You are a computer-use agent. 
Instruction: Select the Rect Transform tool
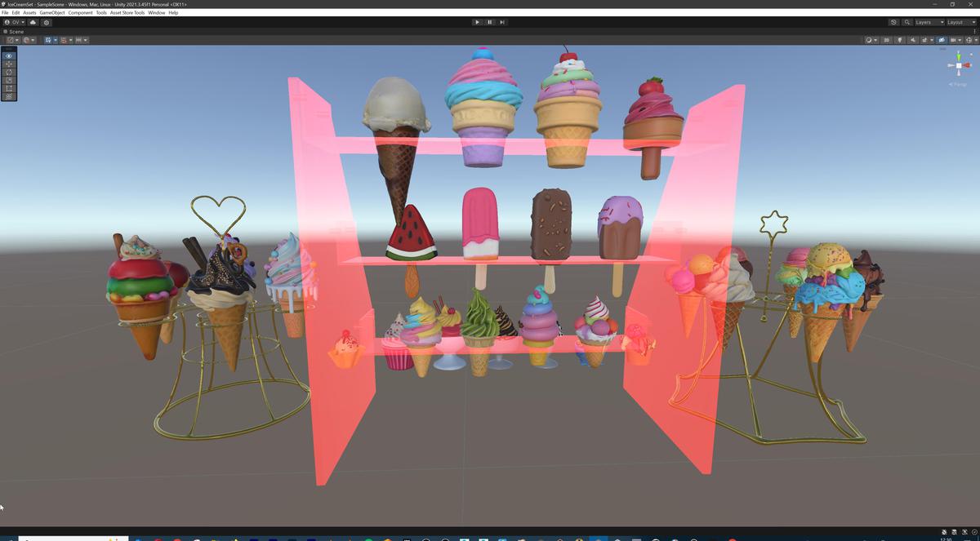coord(8,88)
